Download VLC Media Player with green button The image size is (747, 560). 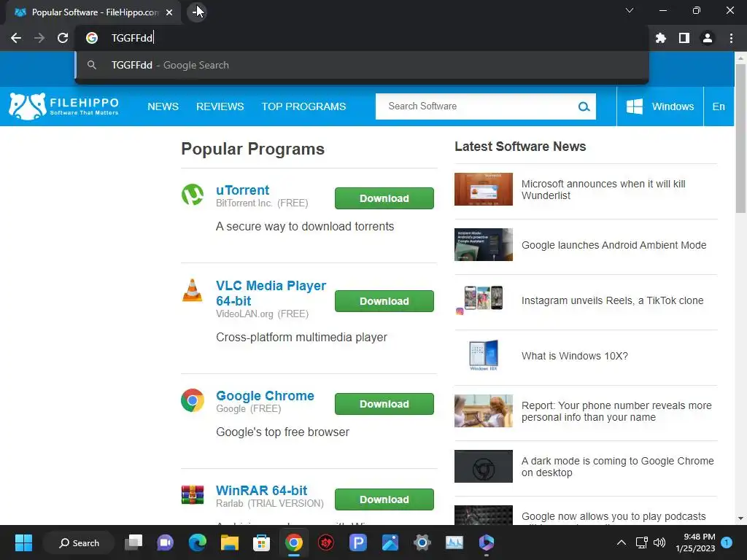(384, 301)
